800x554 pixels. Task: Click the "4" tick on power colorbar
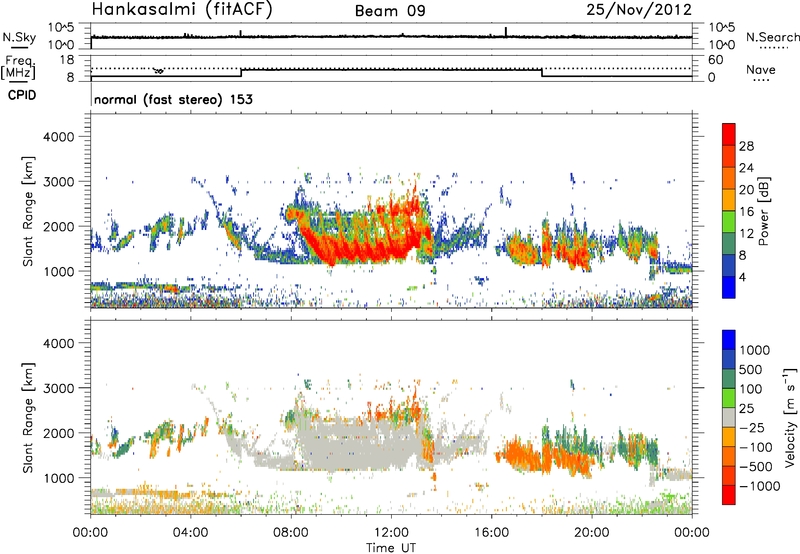pyautogui.click(x=742, y=278)
